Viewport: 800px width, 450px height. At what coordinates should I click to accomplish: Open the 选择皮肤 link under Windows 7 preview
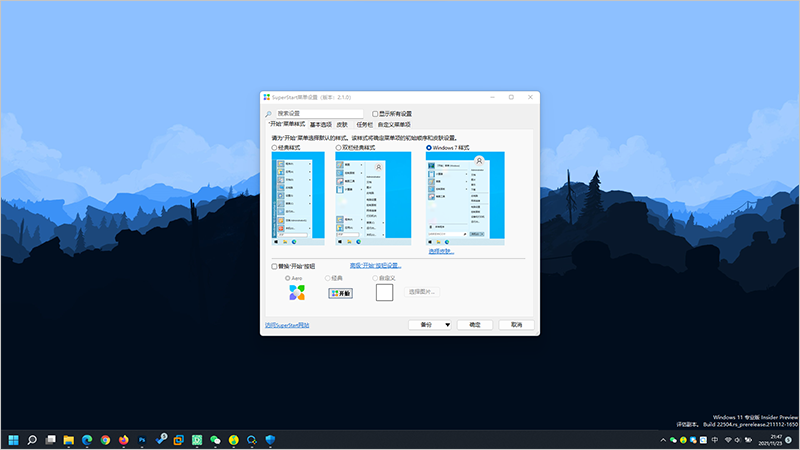(441, 251)
